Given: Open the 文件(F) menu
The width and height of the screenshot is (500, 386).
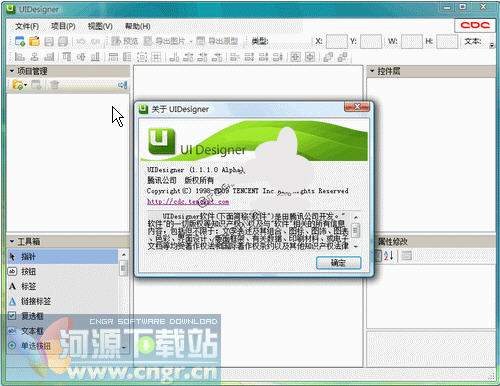Looking at the screenshot, I should (x=27, y=26).
